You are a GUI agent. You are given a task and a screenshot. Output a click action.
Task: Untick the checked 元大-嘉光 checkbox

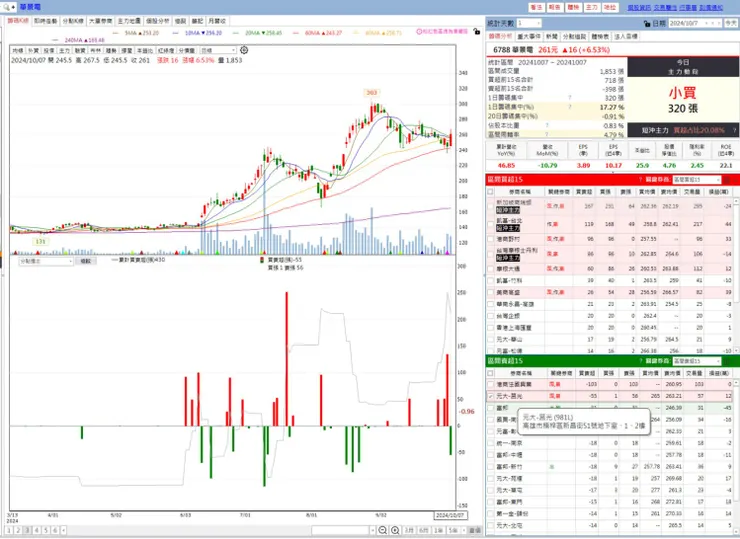(491, 396)
